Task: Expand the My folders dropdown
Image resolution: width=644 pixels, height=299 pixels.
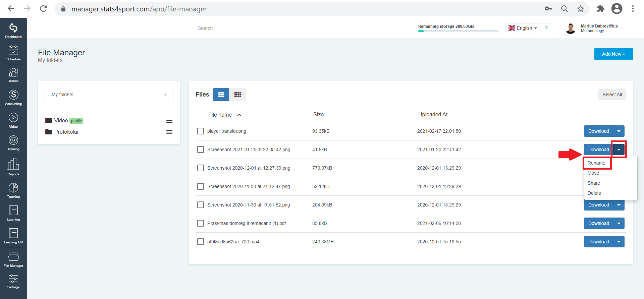Action: 109,95
